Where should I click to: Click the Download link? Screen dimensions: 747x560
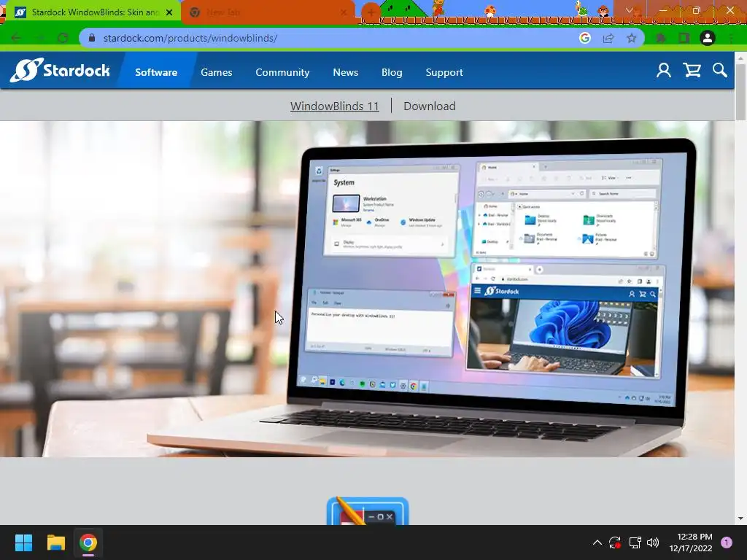(429, 106)
